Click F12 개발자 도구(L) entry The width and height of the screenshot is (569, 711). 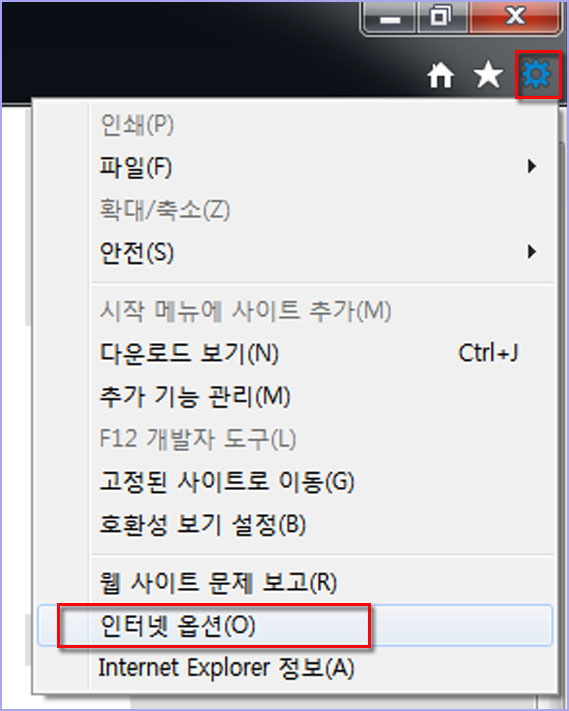295,439
